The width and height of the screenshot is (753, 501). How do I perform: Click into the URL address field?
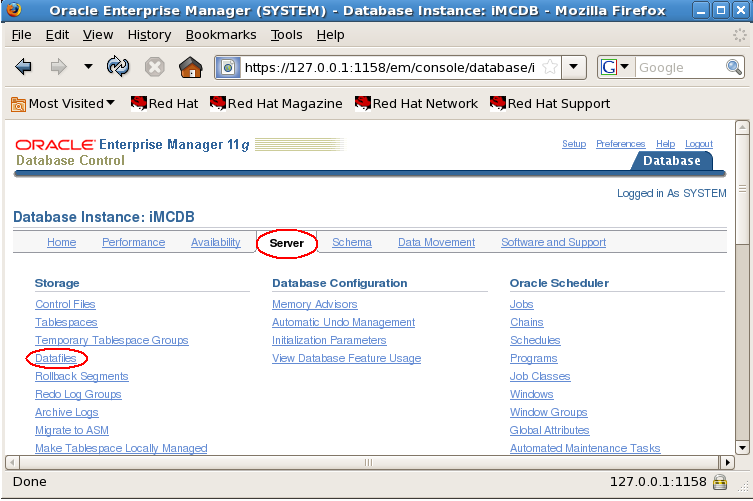click(389, 67)
